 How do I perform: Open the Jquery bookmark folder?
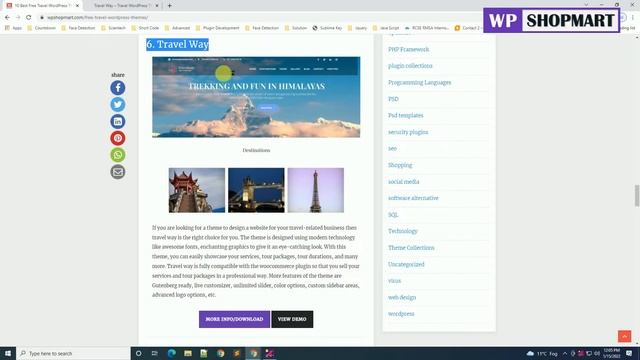pyautogui.click(x=357, y=28)
